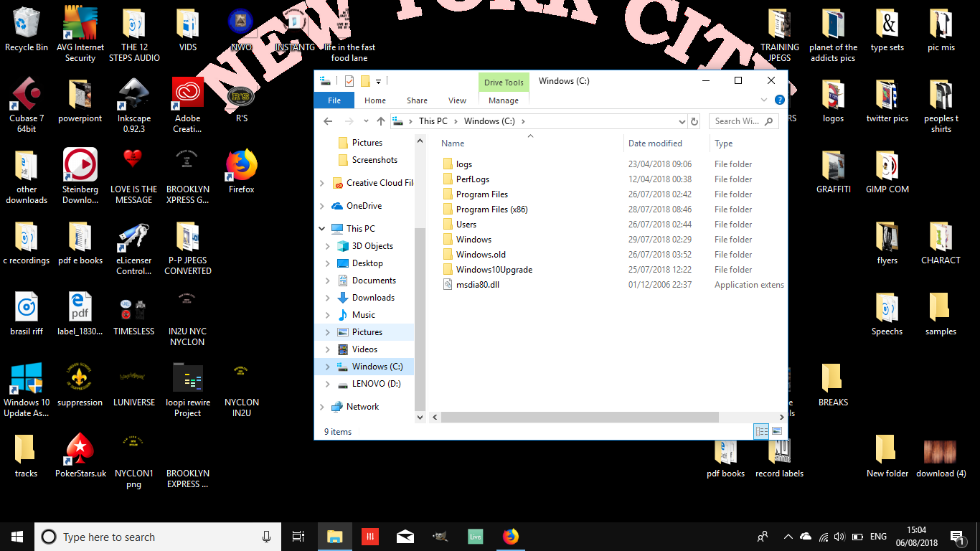Expand the Network node in navigation pane
The image size is (980, 551).
[x=321, y=407]
